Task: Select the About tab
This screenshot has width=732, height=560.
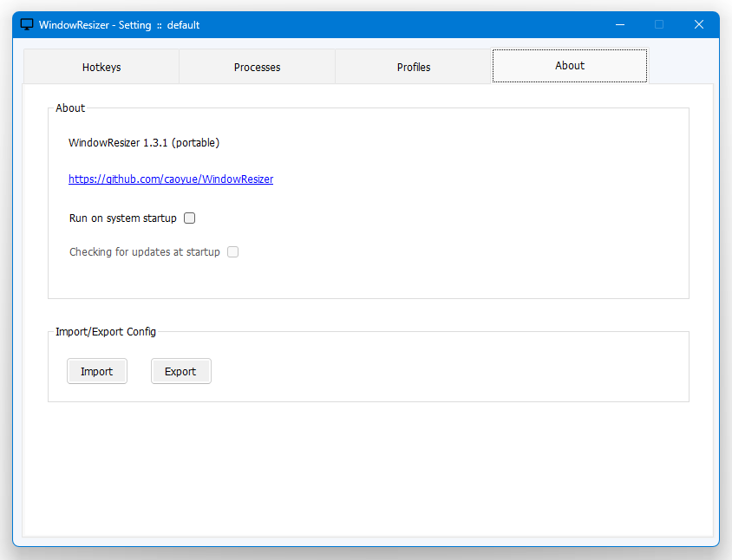Action: 570,66
